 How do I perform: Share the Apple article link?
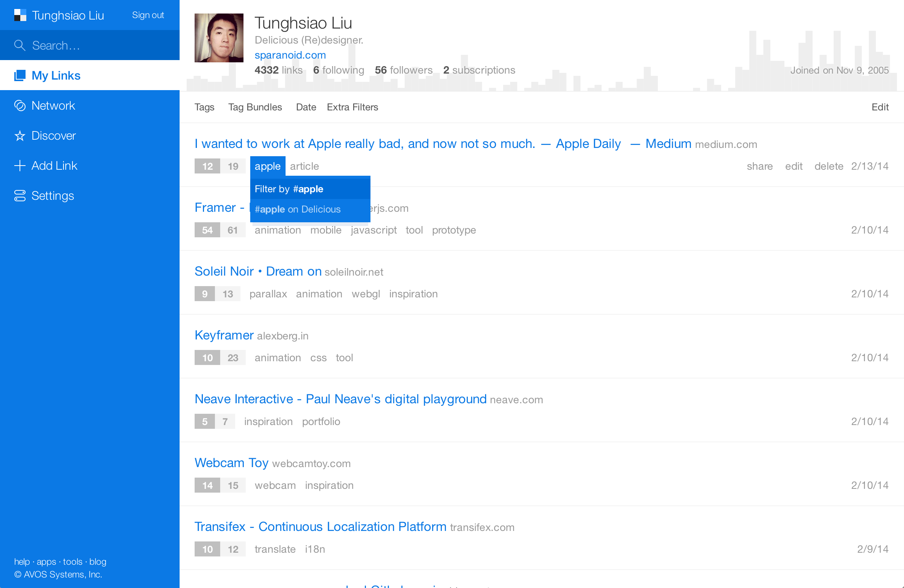pyautogui.click(x=759, y=166)
